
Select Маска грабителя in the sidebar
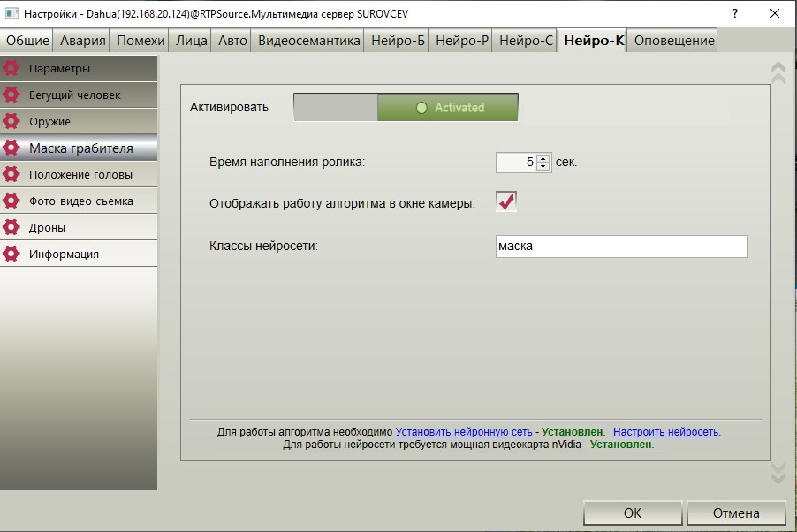pyautogui.click(x=79, y=148)
